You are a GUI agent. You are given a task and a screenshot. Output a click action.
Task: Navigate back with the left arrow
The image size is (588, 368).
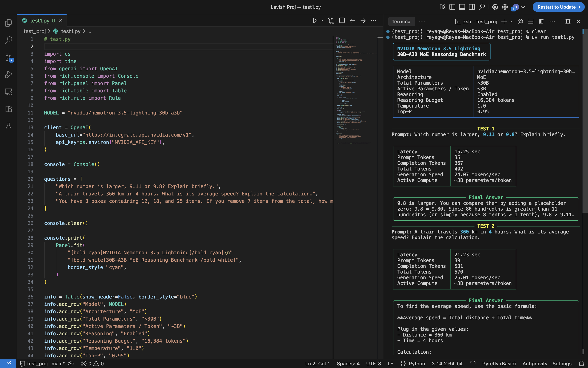[352, 21]
